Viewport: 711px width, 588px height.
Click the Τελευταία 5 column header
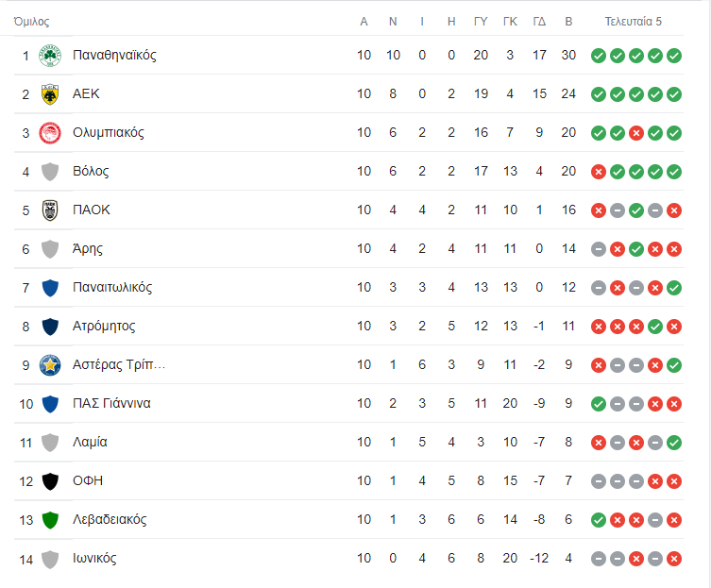(x=633, y=22)
